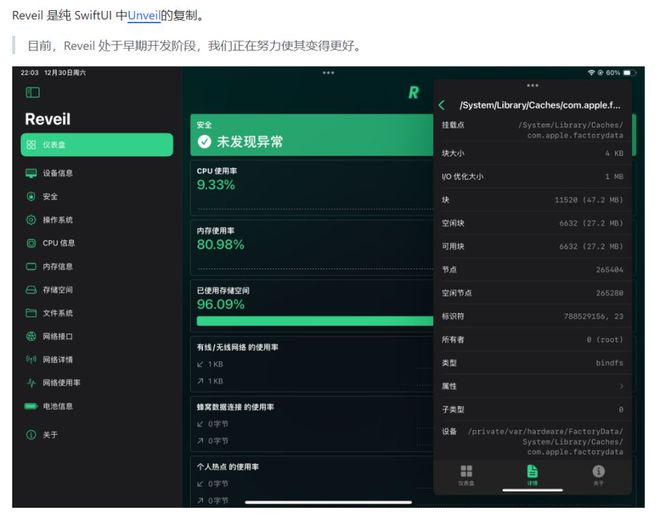660x520 pixels.
Task: Go back using the panel's back chevron
Action: coord(442,105)
